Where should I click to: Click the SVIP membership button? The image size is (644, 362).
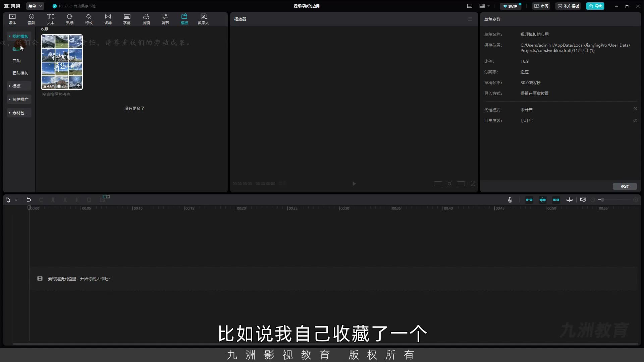click(x=511, y=6)
